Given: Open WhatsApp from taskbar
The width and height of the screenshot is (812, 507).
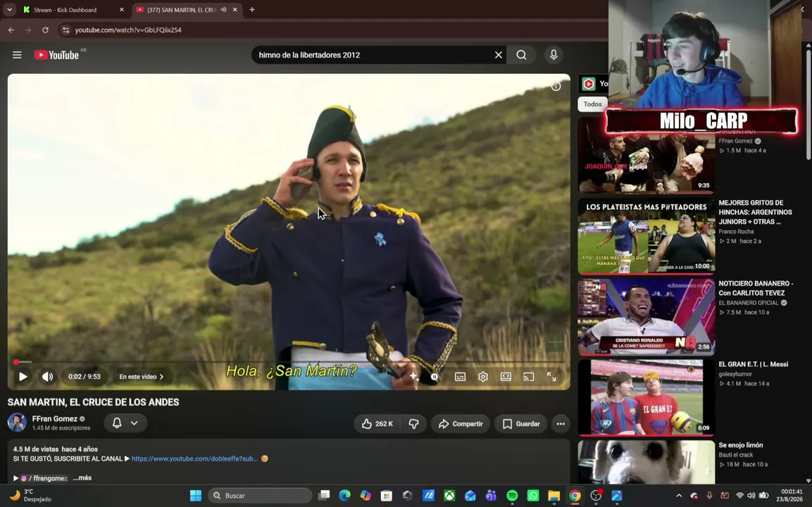Looking at the screenshot, I should [x=533, y=496].
